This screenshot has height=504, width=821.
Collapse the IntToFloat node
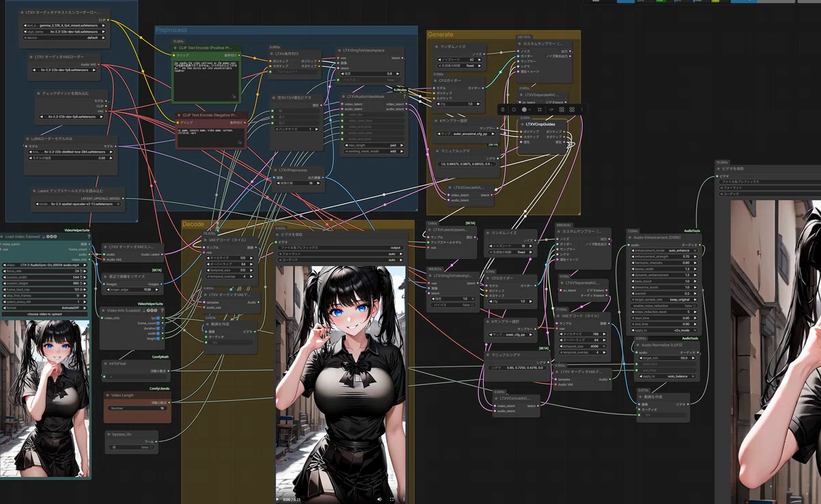tap(105, 363)
